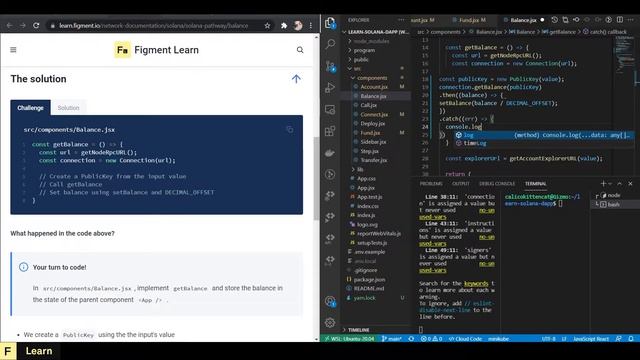Open Figment Learn hamburger menu
The height and width of the screenshot is (360, 640).
13,50
